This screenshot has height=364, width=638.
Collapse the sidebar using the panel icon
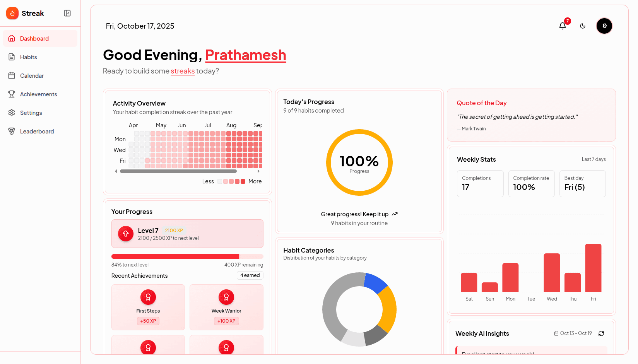pos(67,13)
